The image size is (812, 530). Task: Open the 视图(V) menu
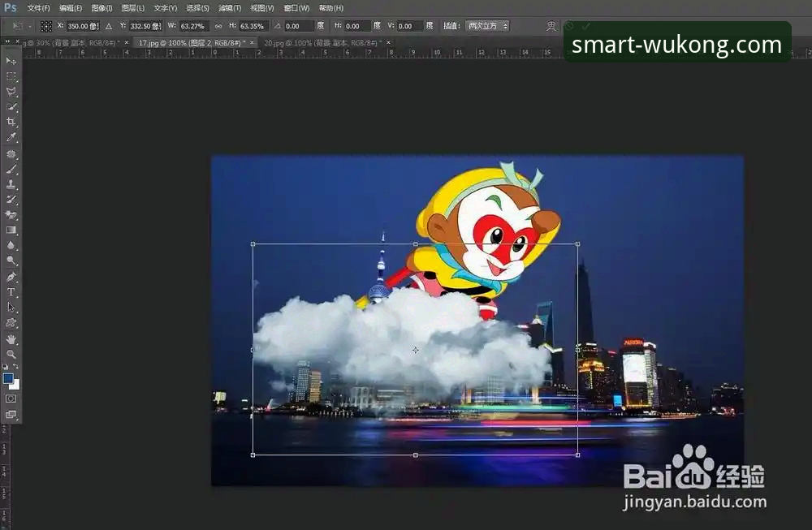[x=262, y=8]
